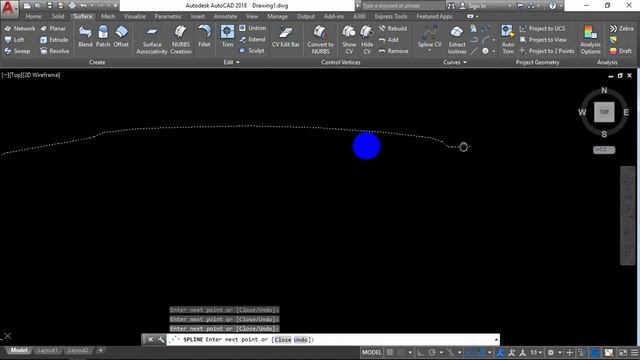Click the search keyword input box

(x=402, y=6)
